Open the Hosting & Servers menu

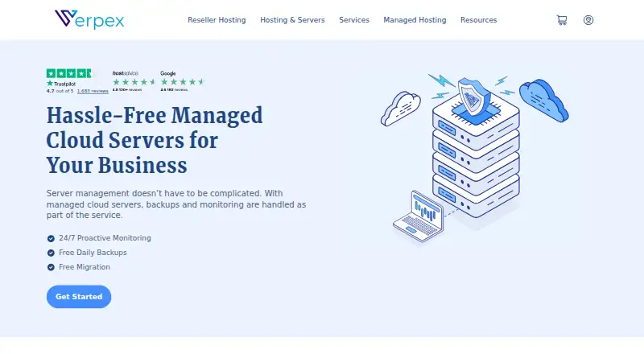[x=292, y=20]
